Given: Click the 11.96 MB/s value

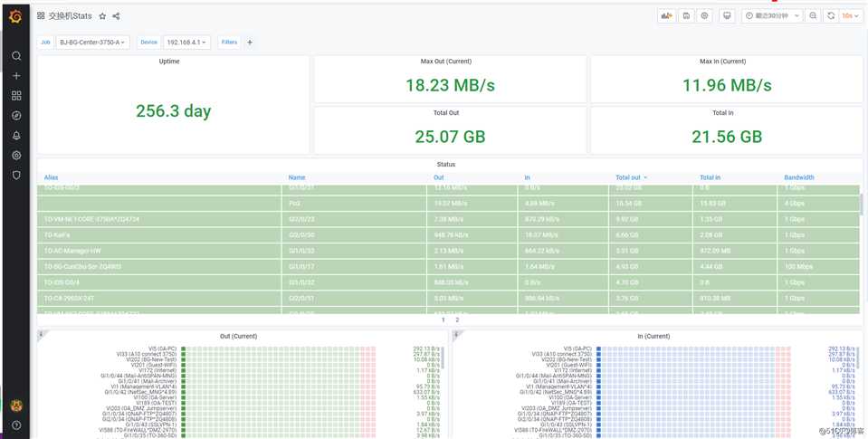Looking at the screenshot, I should point(727,85).
